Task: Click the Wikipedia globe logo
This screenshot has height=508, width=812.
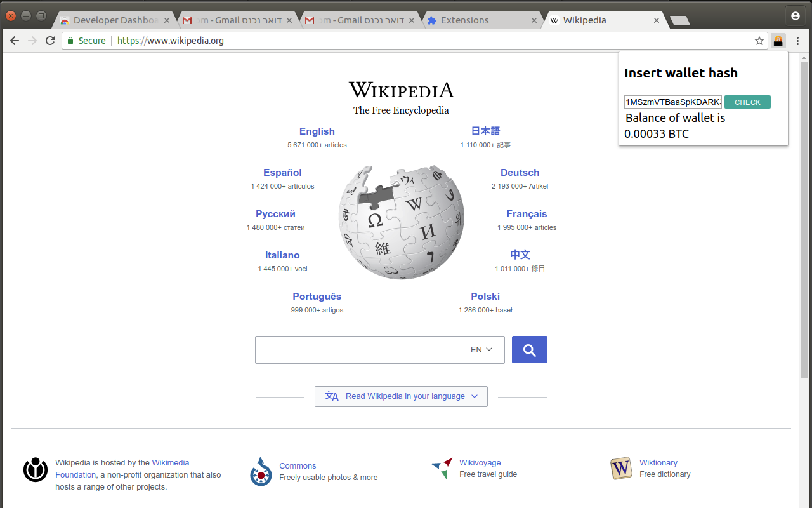Action: pyautogui.click(x=401, y=222)
